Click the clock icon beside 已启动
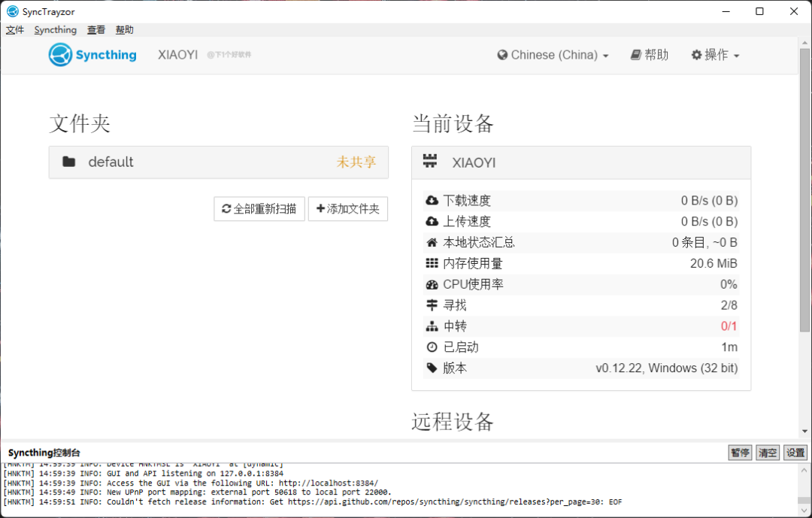Image resolution: width=812 pixels, height=518 pixels. [x=432, y=347]
